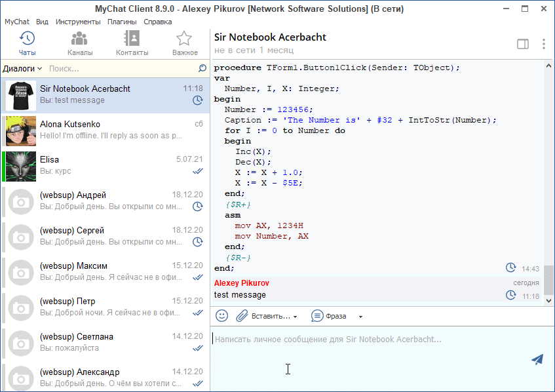Open the Каналы (Channels) section

click(80, 43)
